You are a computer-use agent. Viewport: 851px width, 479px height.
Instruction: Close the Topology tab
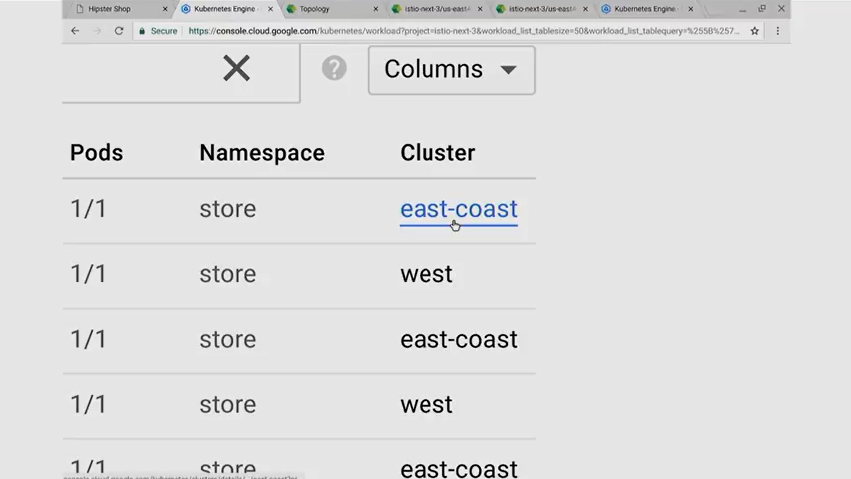pos(376,9)
